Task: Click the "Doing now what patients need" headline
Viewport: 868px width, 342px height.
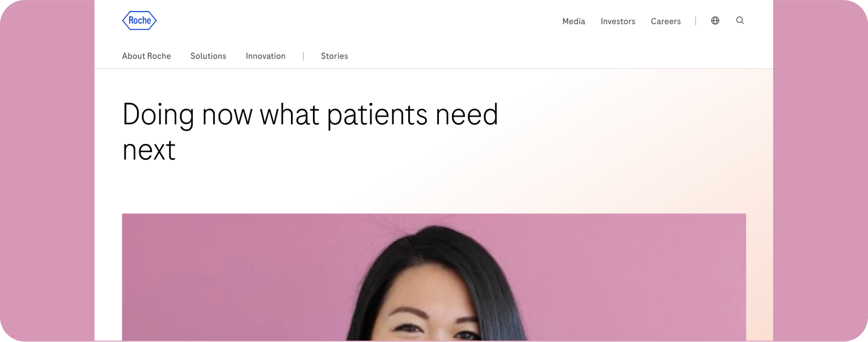Action: click(310, 115)
